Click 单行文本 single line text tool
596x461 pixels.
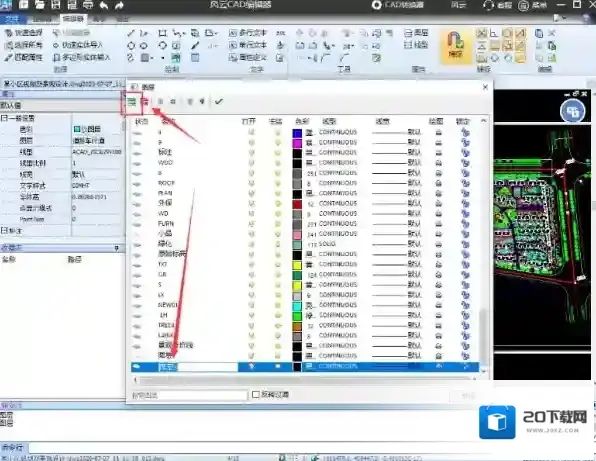[x=248, y=45]
